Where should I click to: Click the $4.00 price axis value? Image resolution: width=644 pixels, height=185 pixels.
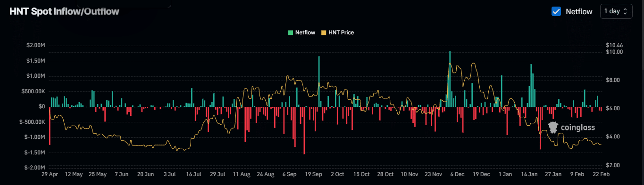tap(613, 137)
